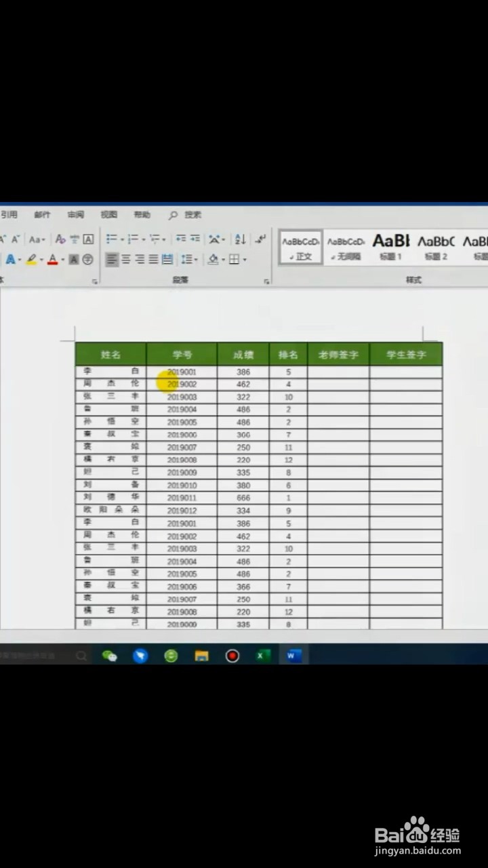The height and width of the screenshot is (868, 488).
Task: Toggle justify alignment
Action: click(x=153, y=259)
